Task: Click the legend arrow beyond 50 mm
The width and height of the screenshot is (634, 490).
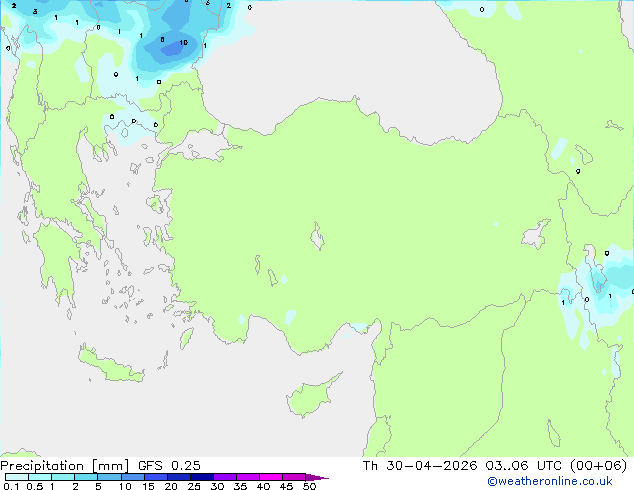Action: (317, 477)
